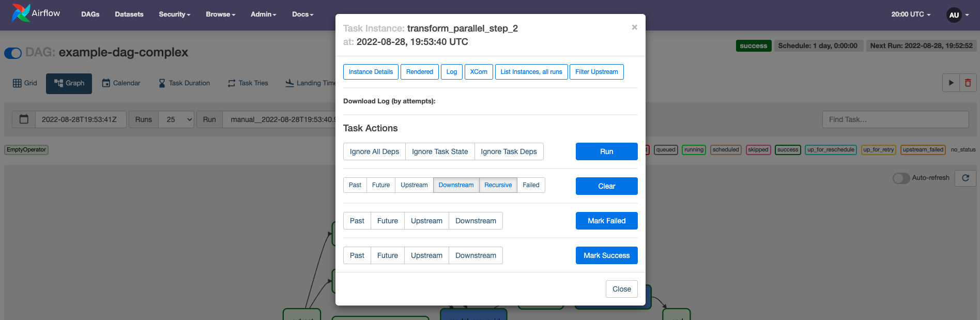Toggle Upstream in the Clear row
The width and height of the screenshot is (980, 320).
[x=414, y=185]
